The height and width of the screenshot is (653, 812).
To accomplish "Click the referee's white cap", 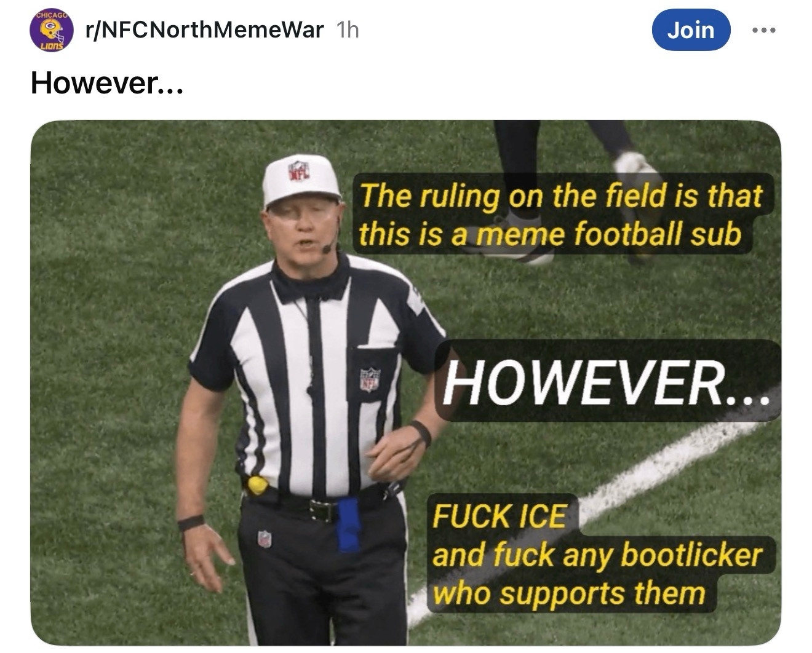I will [x=301, y=180].
